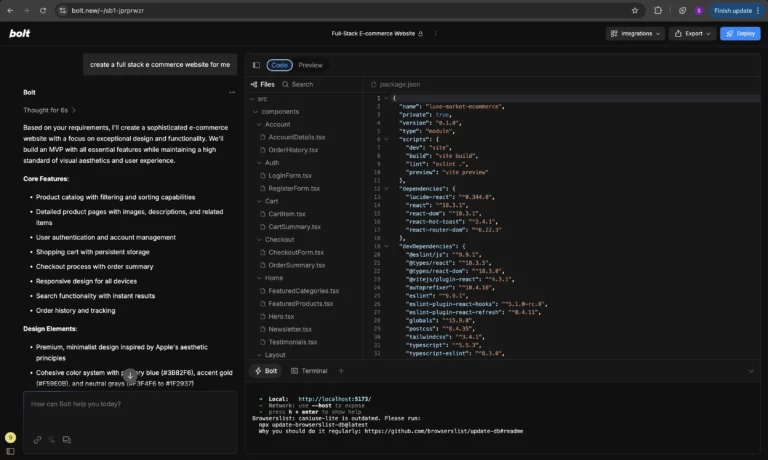768x460 pixels.
Task: Collapse the terminal panel with the chevron
Action: tap(751, 371)
